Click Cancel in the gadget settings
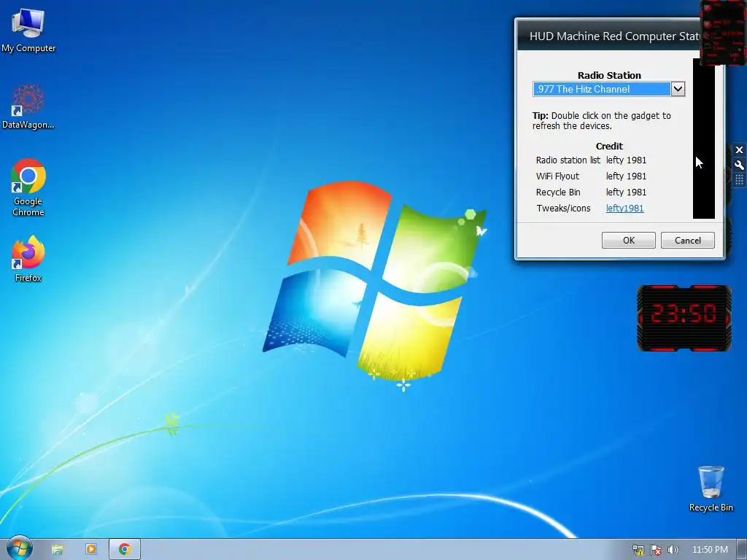 (x=687, y=240)
